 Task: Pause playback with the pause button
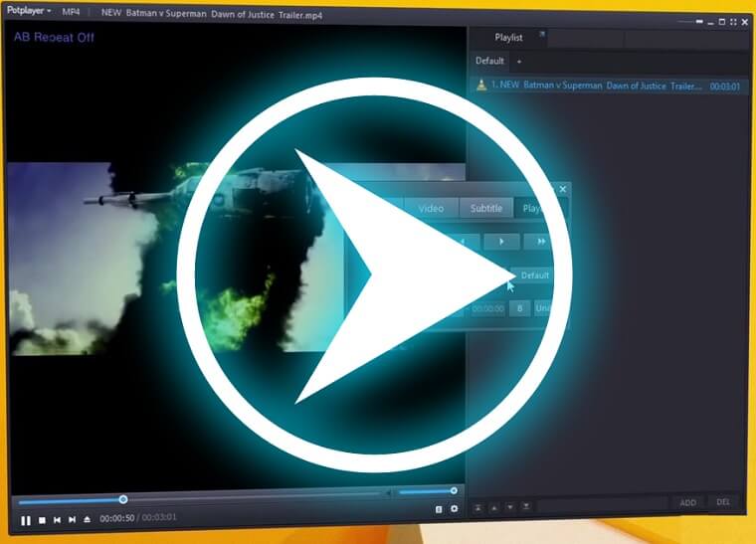coord(26,520)
